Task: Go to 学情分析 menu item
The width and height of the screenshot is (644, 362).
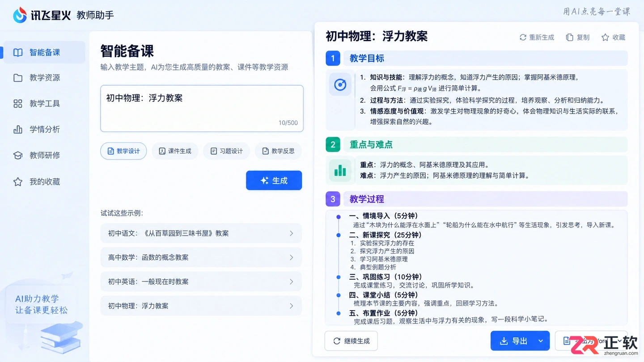Action: pos(44,130)
